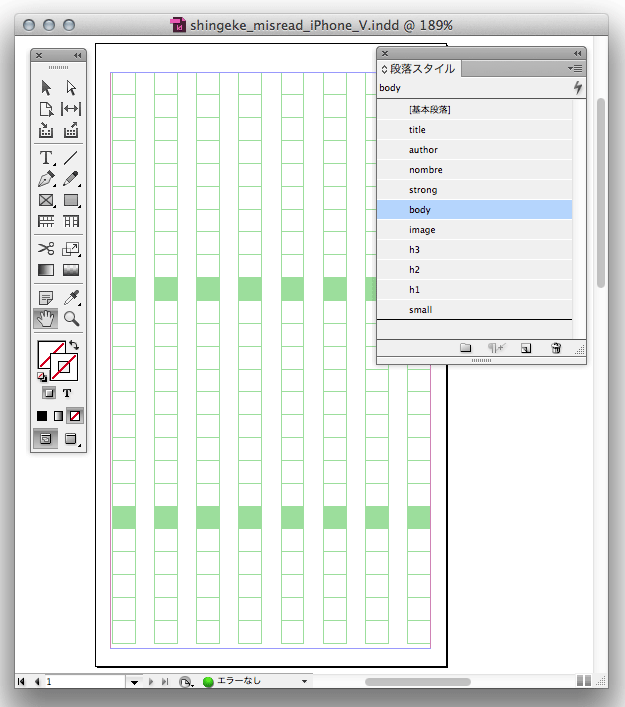This screenshot has height=707, width=625.
Task: Choose the Eyedropper tool
Action: coord(71,297)
